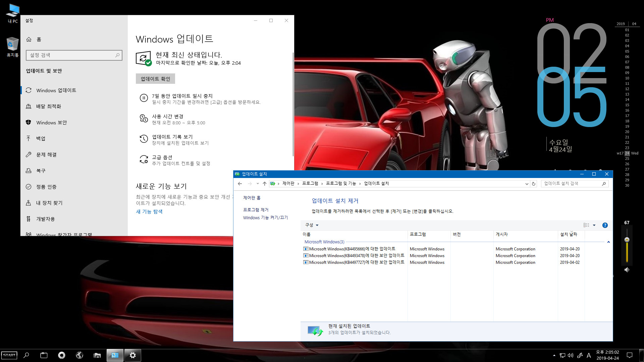
Task: Click the 홈 icon in Settings
Action: (29, 39)
